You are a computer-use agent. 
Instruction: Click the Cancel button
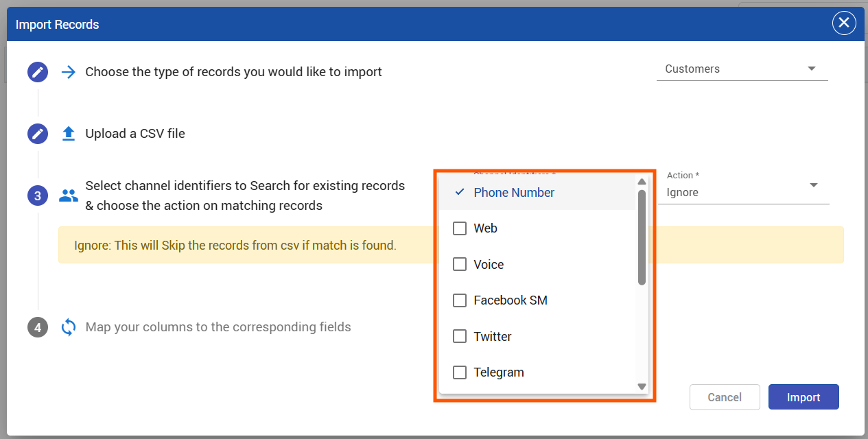point(725,397)
